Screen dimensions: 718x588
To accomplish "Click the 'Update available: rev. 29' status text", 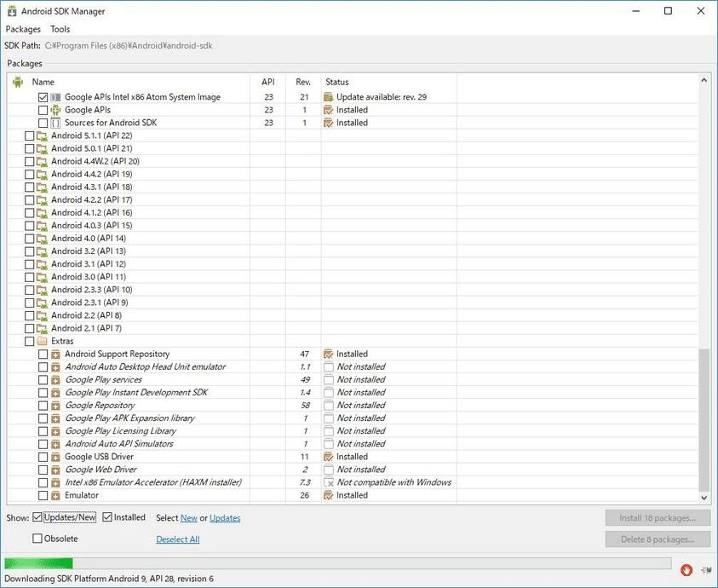I will point(382,96).
